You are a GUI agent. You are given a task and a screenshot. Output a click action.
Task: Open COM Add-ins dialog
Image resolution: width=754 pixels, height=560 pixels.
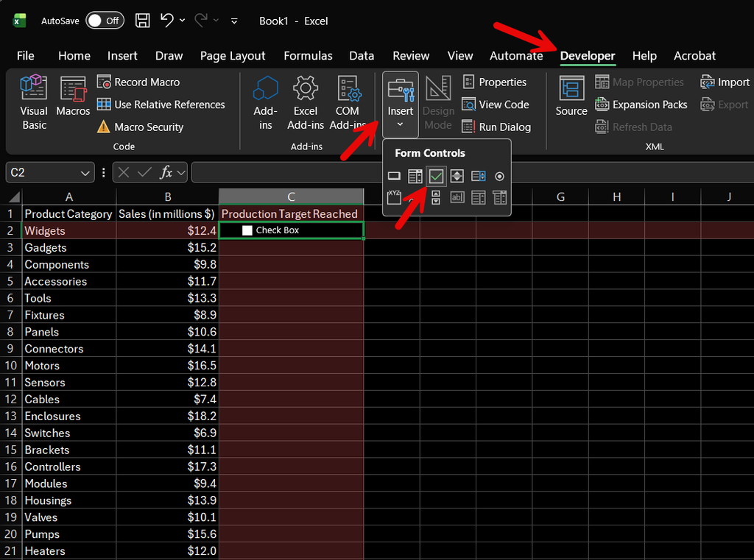point(348,102)
